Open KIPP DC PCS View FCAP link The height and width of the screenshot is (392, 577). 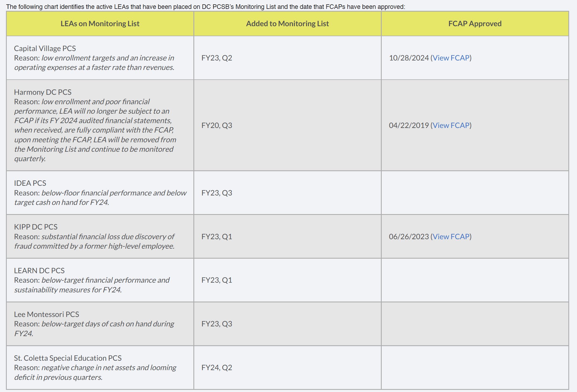coord(451,237)
